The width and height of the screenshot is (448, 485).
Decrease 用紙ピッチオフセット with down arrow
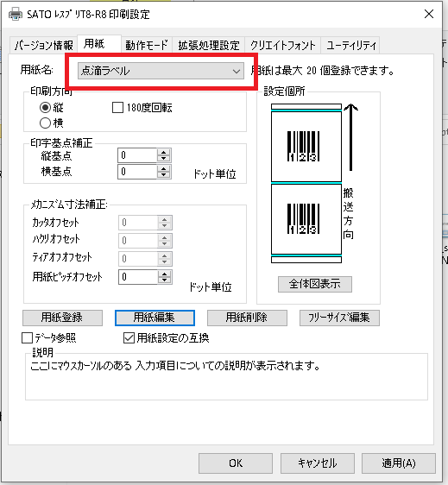(x=165, y=280)
